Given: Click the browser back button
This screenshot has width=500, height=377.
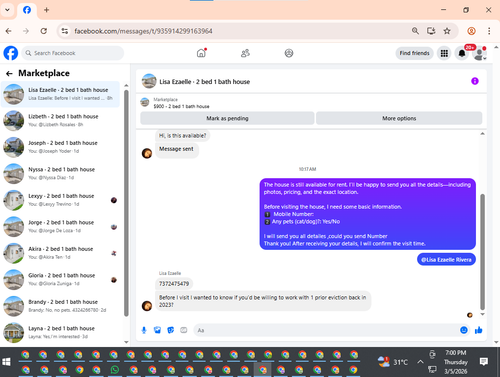Looking at the screenshot, I should pos(9,31).
